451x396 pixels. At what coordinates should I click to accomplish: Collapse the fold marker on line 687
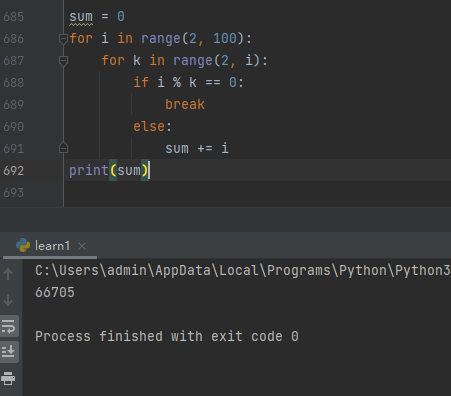coord(63,61)
